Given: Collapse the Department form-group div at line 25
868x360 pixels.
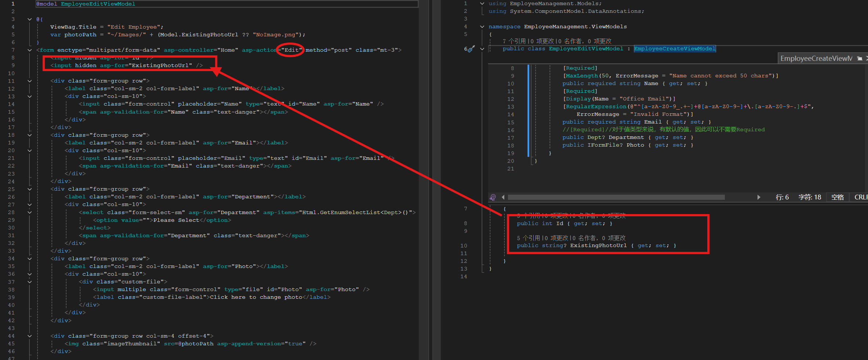Looking at the screenshot, I should (30, 189).
